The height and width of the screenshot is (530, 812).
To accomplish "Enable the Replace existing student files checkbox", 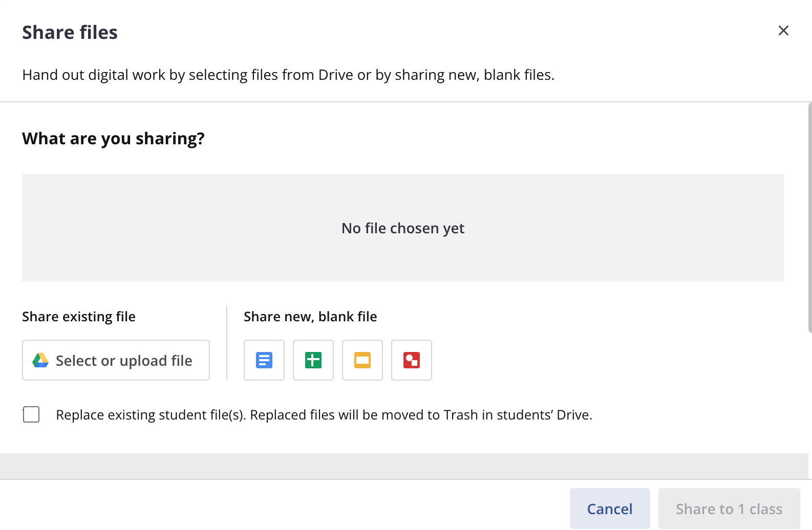I will point(31,414).
